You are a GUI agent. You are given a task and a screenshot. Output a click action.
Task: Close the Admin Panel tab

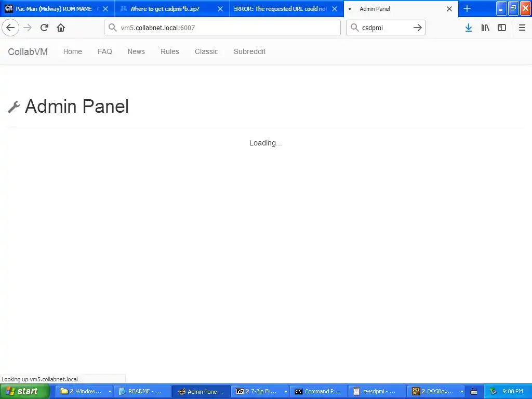pyautogui.click(x=449, y=9)
